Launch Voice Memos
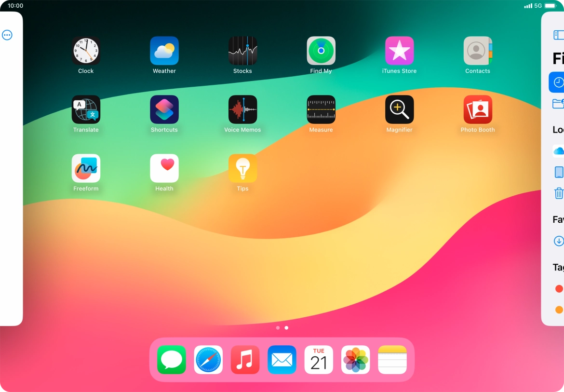 click(x=242, y=109)
